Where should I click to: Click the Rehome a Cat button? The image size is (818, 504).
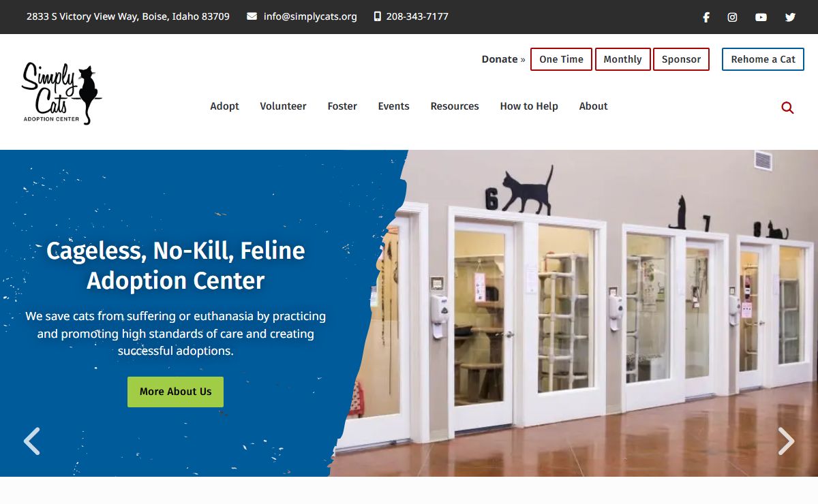(763, 59)
